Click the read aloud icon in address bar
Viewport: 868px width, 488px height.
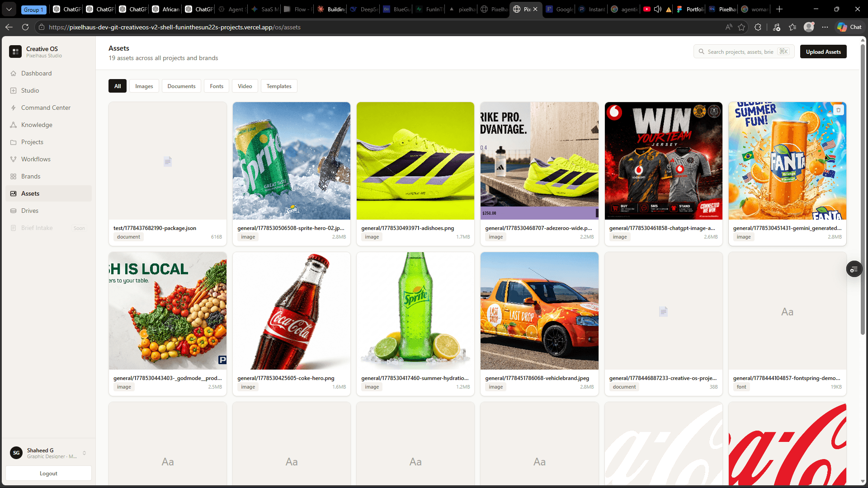point(729,27)
